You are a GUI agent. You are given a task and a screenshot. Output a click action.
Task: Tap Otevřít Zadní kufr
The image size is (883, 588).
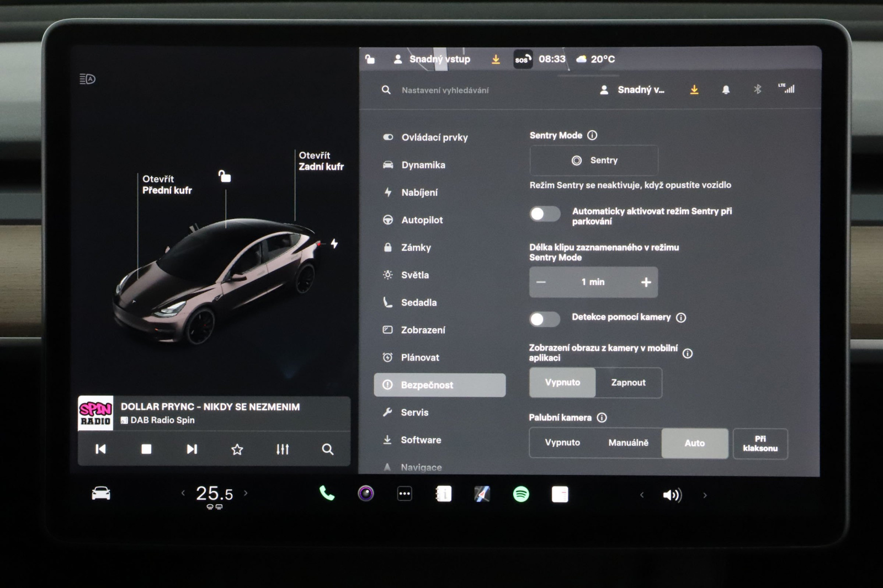tap(321, 161)
